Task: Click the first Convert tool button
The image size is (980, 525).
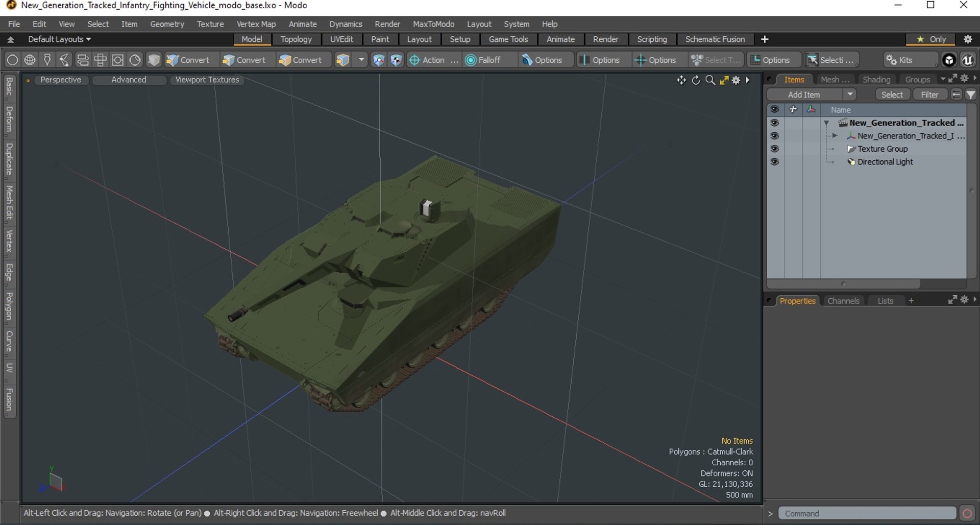Action: tap(188, 60)
